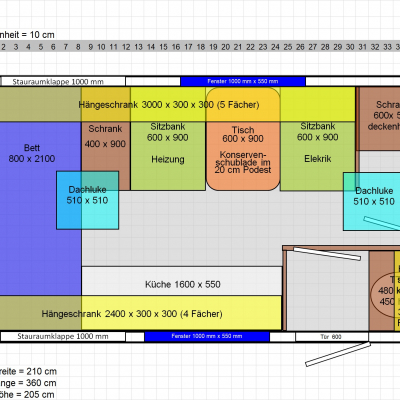Click the Sitzbank Elekrik block

317,156
